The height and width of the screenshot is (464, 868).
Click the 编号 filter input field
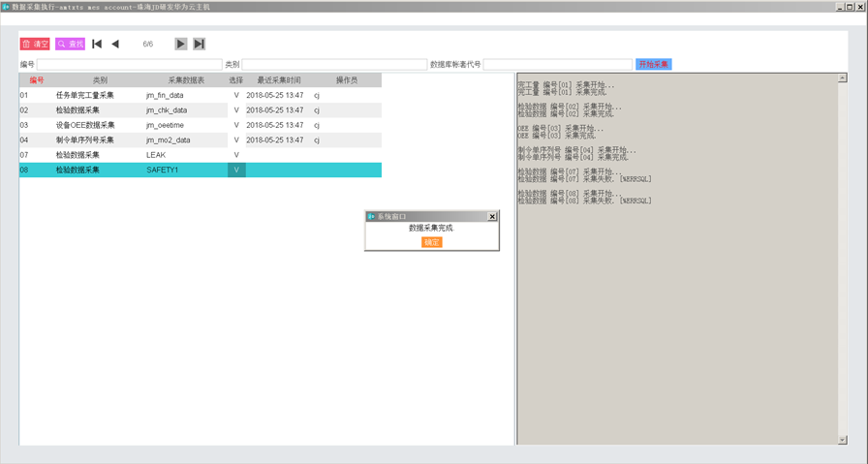129,65
